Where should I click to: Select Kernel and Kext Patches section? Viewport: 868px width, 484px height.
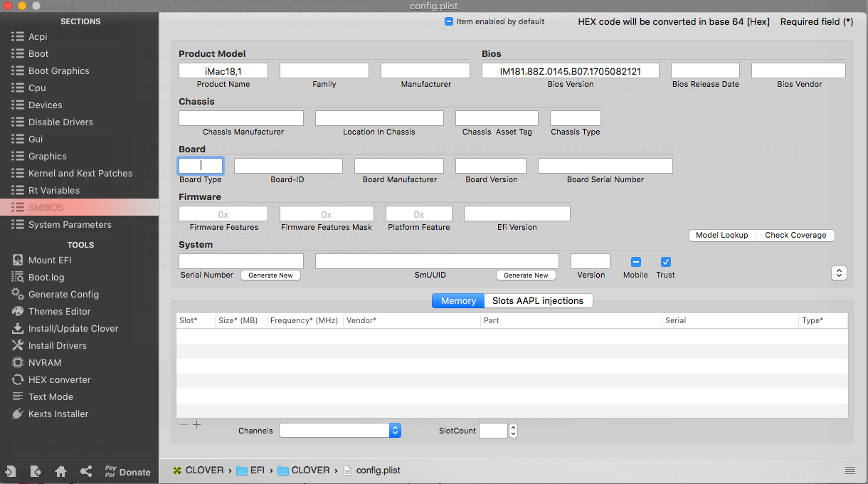(x=80, y=174)
